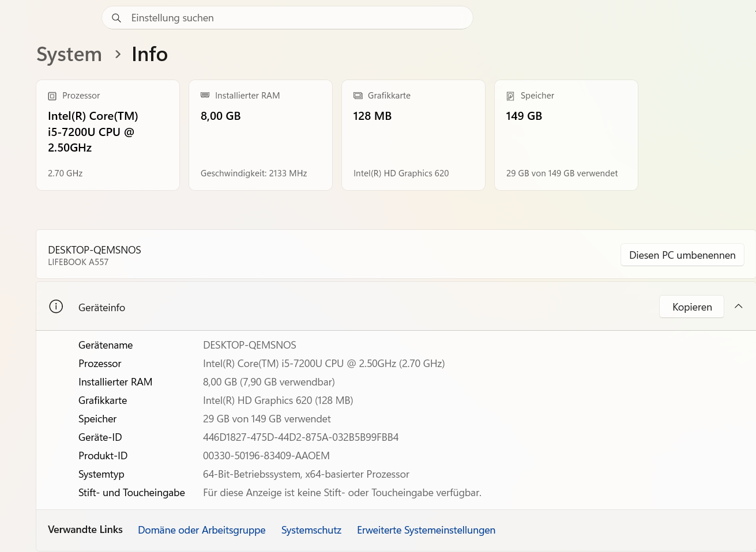Click the Geräte-ID value '446D1827-475D-44D2-875A-032B5B99FBB4'
This screenshot has height=552, width=756.
pyautogui.click(x=301, y=437)
